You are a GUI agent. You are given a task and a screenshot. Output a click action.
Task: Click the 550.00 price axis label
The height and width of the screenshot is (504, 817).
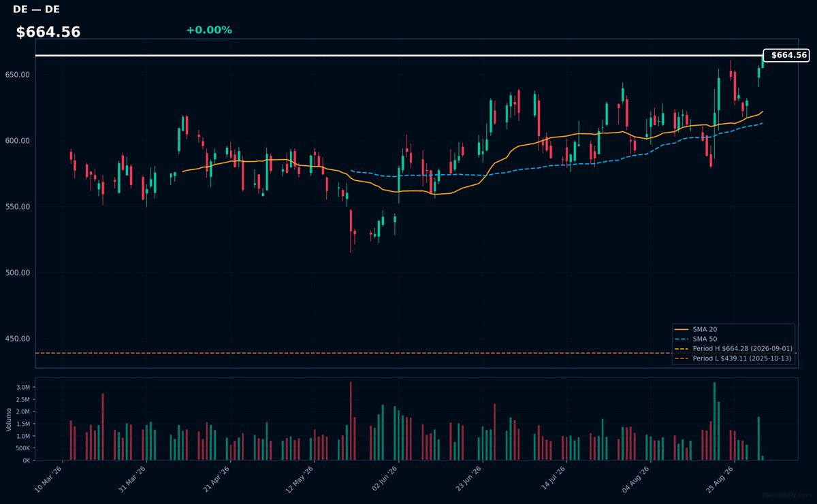[x=18, y=207]
